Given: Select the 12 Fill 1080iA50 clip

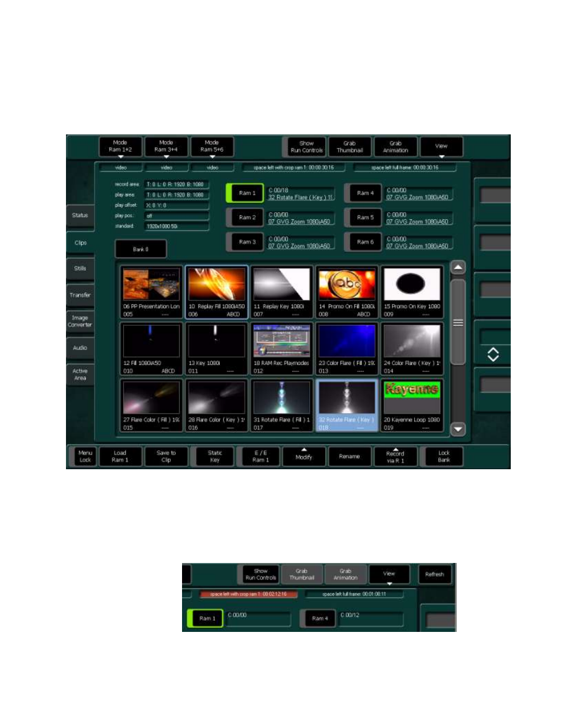Looking at the screenshot, I should [x=151, y=349].
